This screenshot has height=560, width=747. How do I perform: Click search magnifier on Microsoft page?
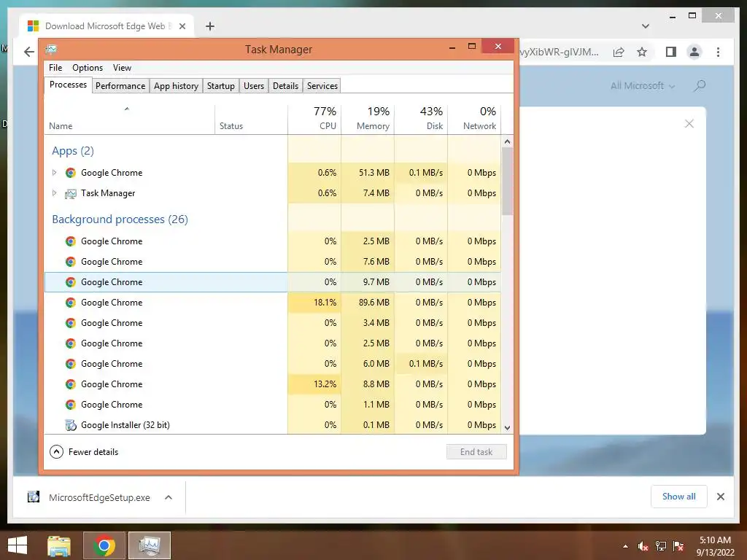(x=700, y=86)
